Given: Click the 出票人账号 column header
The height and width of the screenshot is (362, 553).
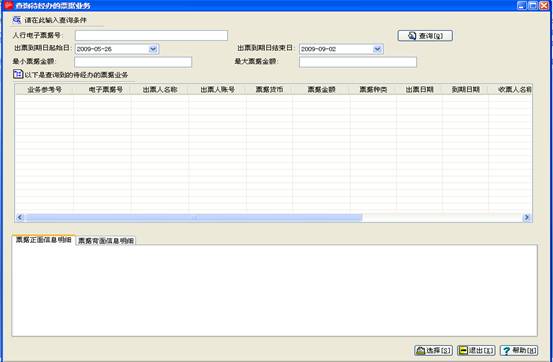Looking at the screenshot, I should pyautogui.click(x=217, y=90).
